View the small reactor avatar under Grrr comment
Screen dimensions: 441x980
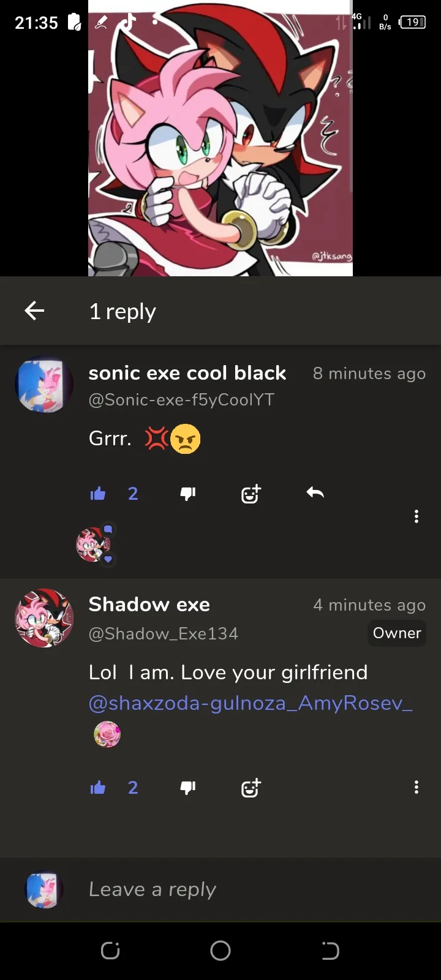point(93,545)
